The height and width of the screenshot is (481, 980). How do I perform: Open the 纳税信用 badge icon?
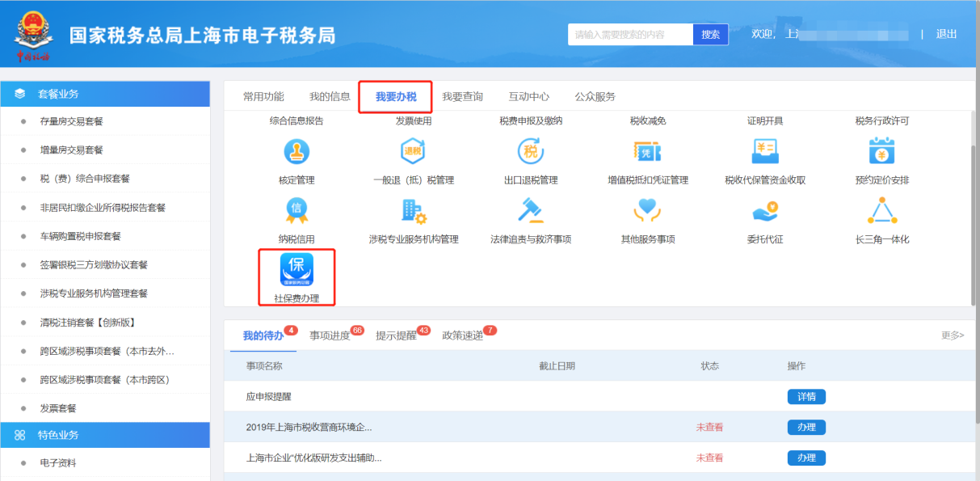pyautogui.click(x=296, y=210)
